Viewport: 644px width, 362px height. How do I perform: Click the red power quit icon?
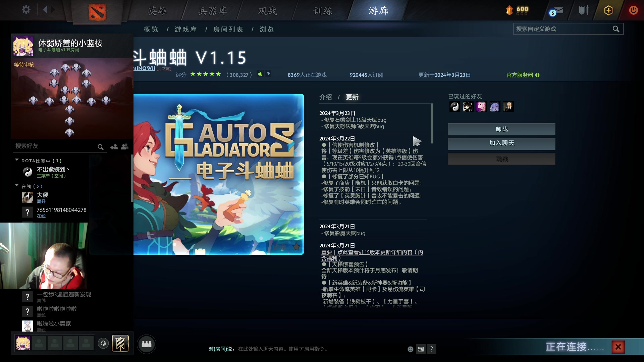pos(633,10)
